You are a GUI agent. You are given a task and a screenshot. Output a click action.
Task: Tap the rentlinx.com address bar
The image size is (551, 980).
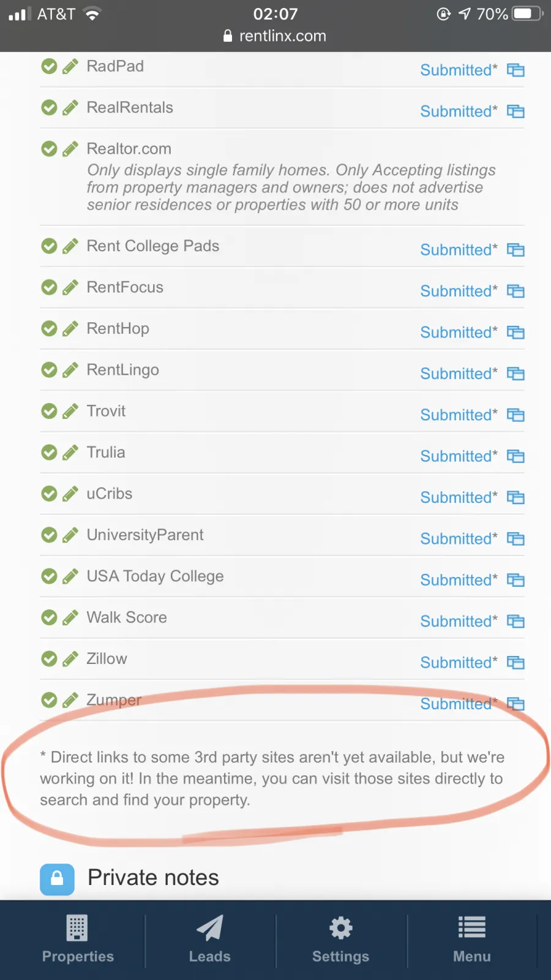click(x=275, y=36)
